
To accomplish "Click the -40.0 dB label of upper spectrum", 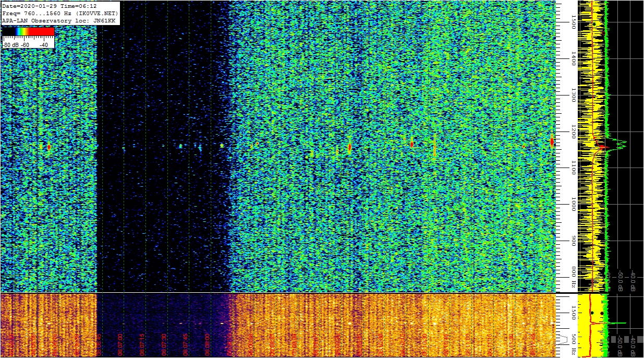I will [x=633, y=280].
